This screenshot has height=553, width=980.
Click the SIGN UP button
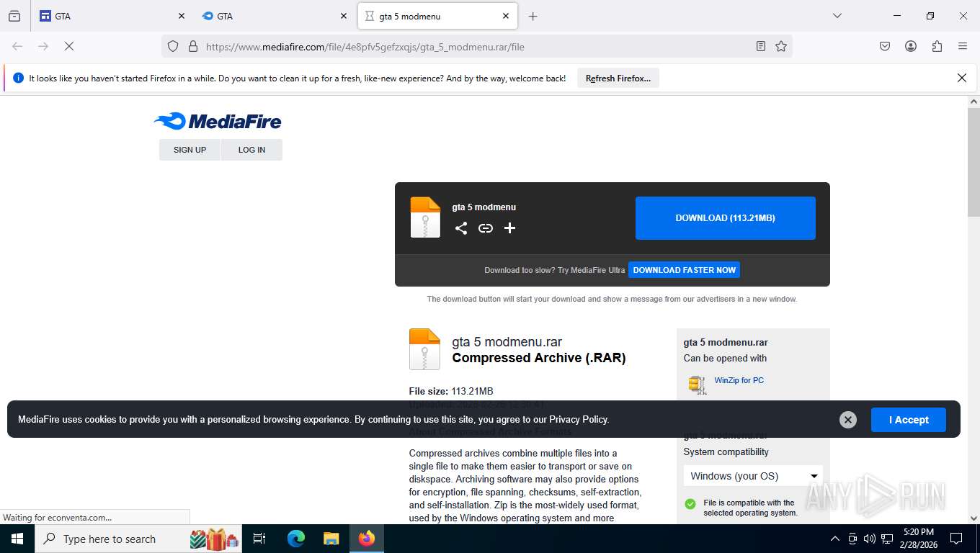click(x=190, y=150)
